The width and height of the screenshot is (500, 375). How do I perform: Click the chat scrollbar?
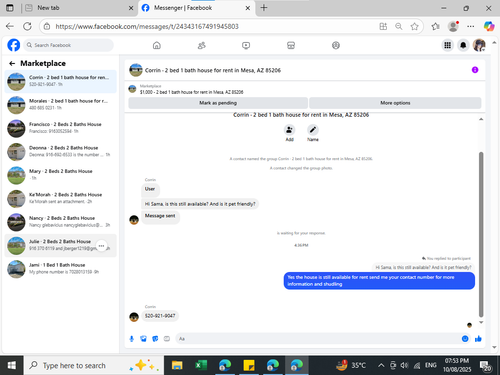481,234
